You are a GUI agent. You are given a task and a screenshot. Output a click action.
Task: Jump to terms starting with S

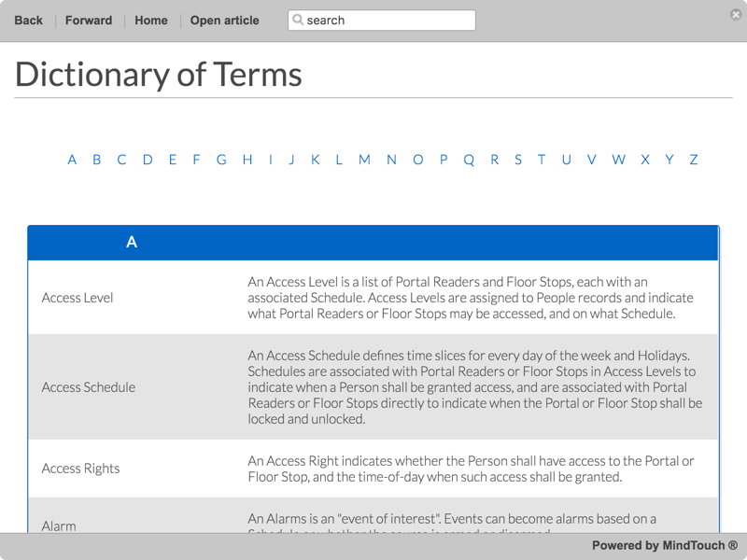[x=518, y=160]
